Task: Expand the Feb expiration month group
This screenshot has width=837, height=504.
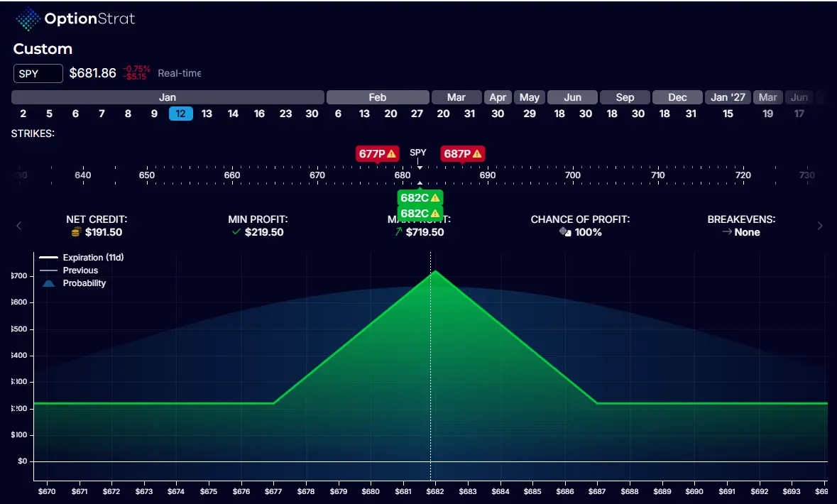Action: tap(378, 97)
